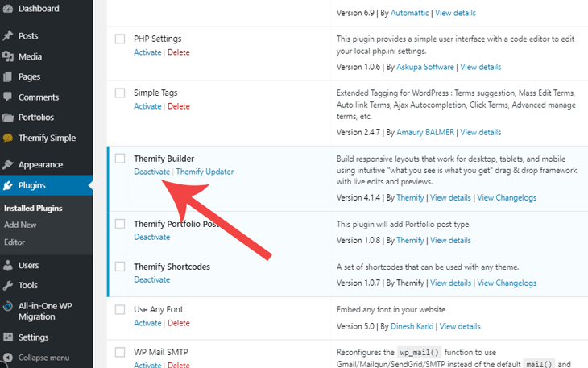Viewport: 588px width, 368px height.
Task: Click the Themify Simple smiley icon
Action: [7, 138]
